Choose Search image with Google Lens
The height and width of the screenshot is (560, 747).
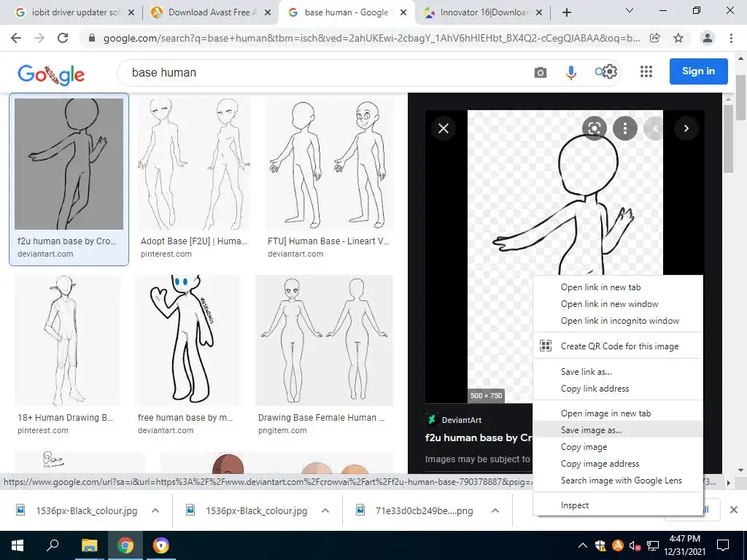click(618, 480)
